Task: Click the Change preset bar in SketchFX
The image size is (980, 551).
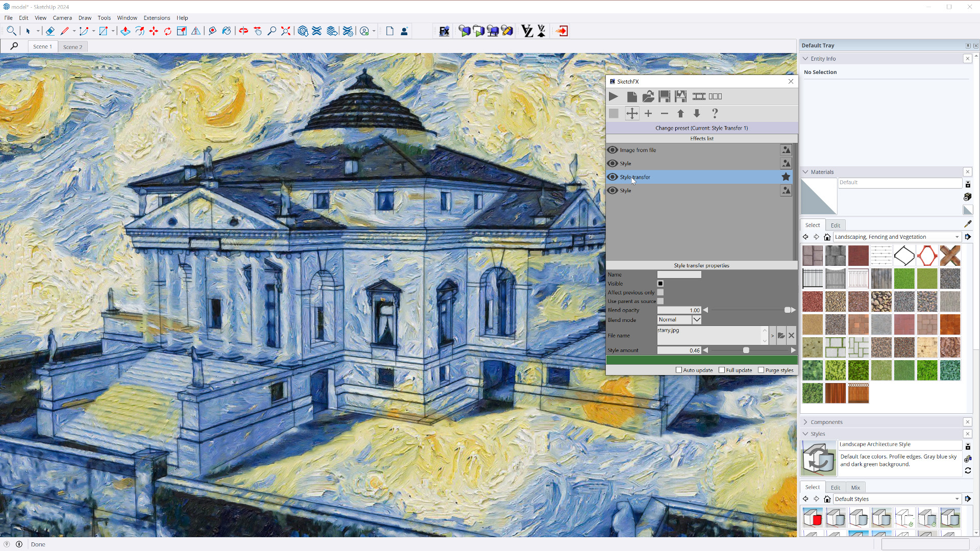Action: tap(701, 128)
